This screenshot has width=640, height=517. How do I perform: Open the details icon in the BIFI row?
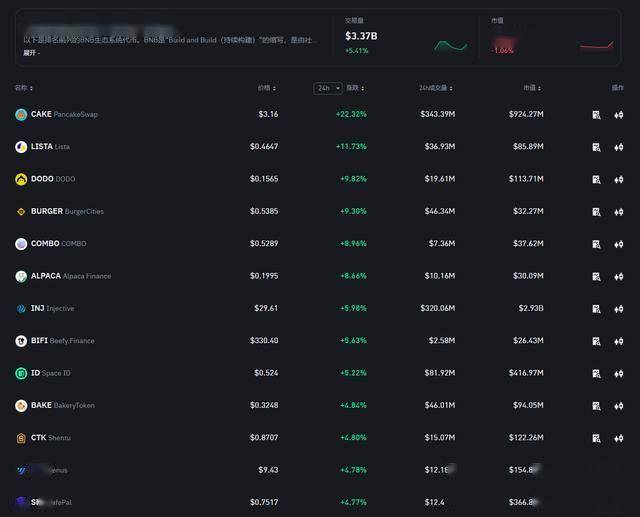[596, 341]
